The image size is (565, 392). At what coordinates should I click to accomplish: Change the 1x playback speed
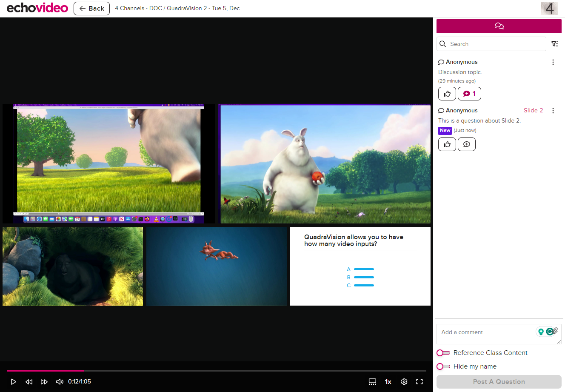pyautogui.click(x=388, y=382)
